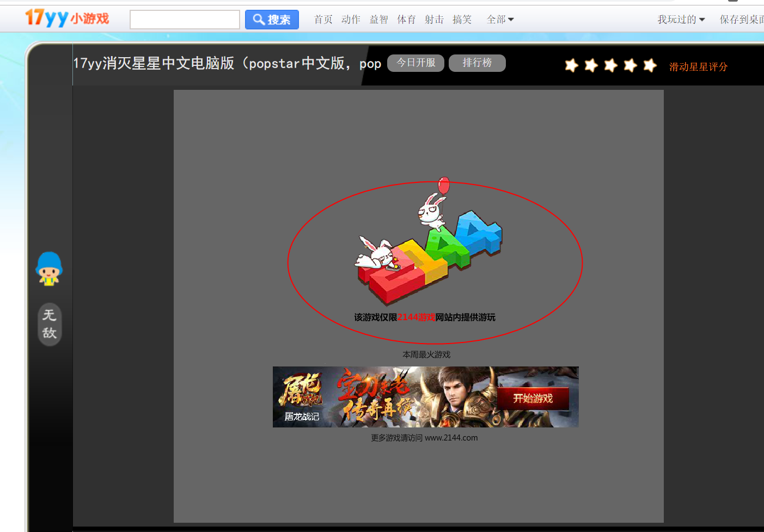Expand the 全部 categories dropdown
The width and height of the screenshot is (764, 532).
[x=500, y=20]
